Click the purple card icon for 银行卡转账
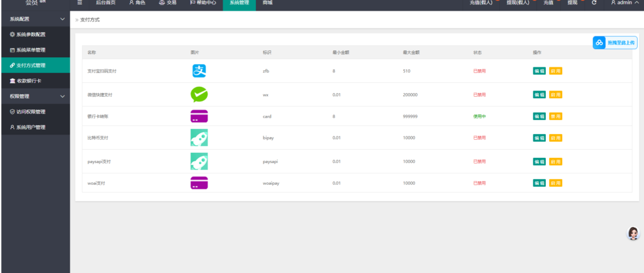Image resolution: width=644 pixels, height=273 pixels. tap(199, 116)
